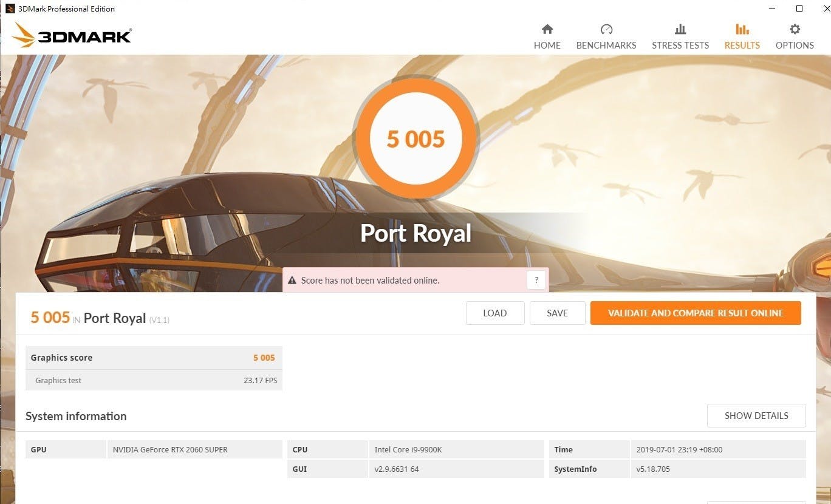Open the Options gear icon
The width and height of the screenshot is (831, 504).
pyautogui.click(x=795, y=29)
